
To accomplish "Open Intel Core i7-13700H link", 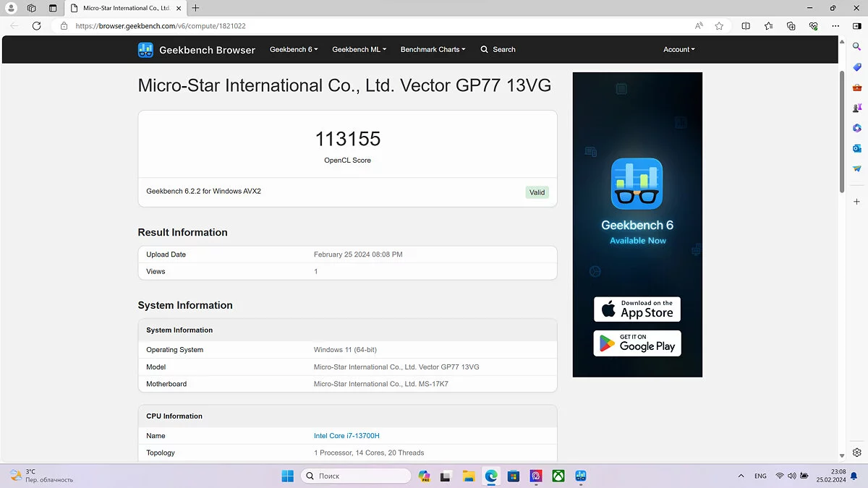I will [346, 436].
